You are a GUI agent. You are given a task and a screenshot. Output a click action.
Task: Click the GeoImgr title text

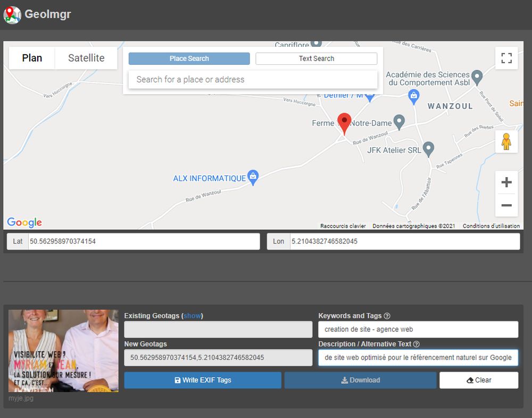coord(48,14)
